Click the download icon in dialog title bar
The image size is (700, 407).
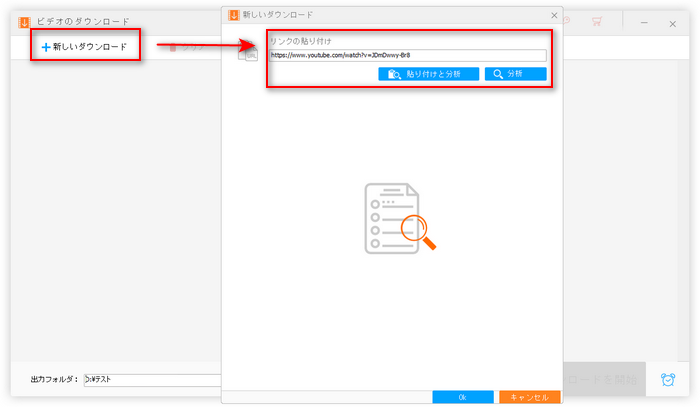point(233,15)
